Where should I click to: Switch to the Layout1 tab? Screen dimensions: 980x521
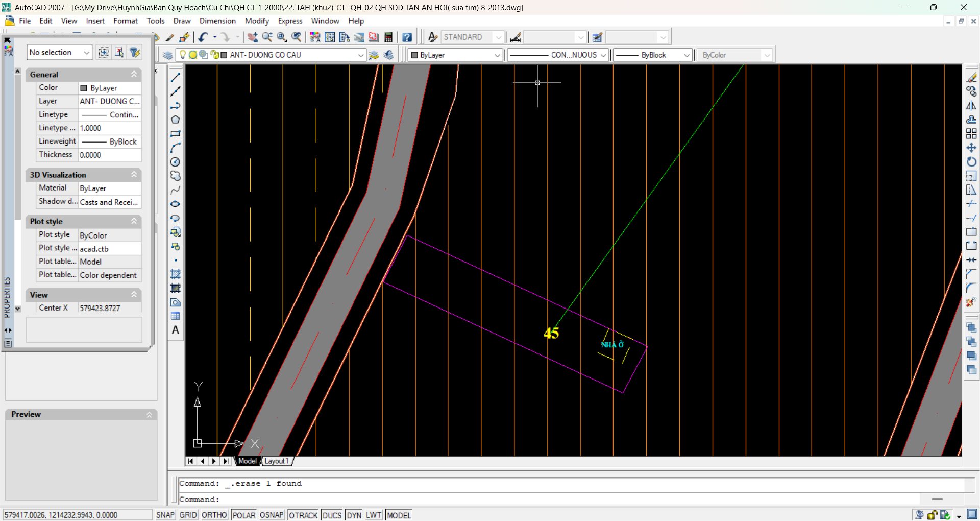(x=277, y=461)
